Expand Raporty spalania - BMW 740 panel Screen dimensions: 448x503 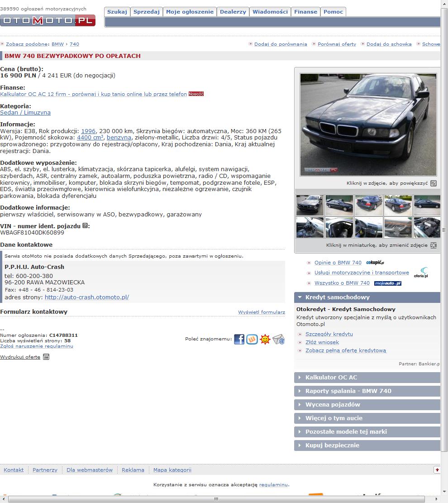[x=367, y=391]
